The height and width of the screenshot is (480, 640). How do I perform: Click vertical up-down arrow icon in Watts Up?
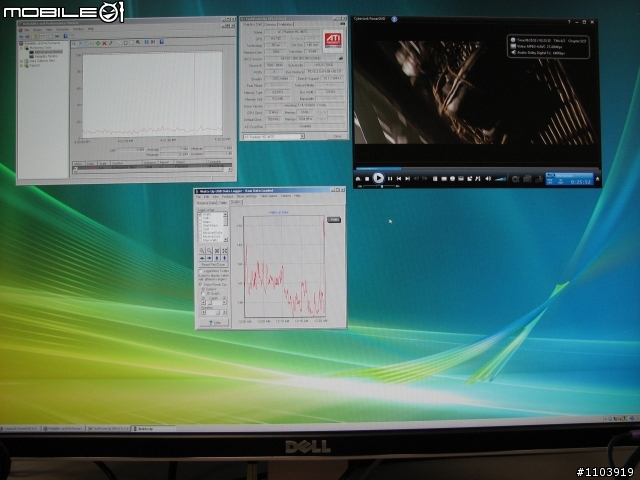pyautogui.click(x=224, y=258)
